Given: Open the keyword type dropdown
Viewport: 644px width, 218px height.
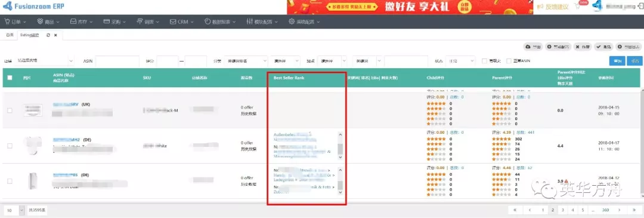Looking at the screenshot, I should tap(367, 61).
